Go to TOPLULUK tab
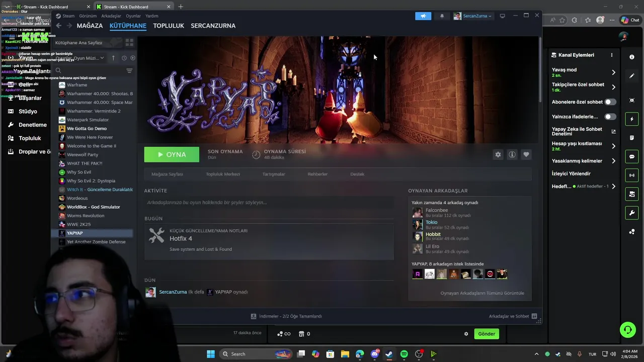Image resolution: width=644 pixels, height=362 pixels. [x=169, y=26]
